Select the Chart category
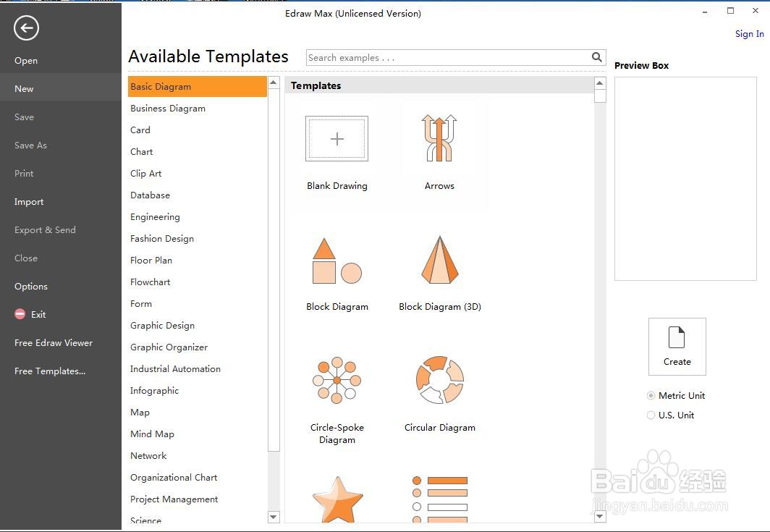The image size is (770, 532). 198,152
